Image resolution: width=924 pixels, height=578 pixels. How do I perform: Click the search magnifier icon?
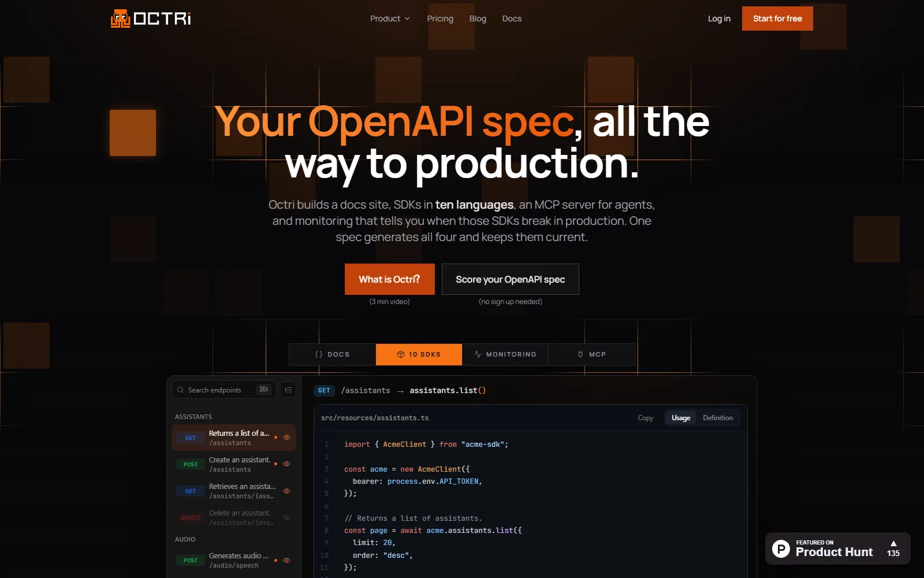(180, 390)
